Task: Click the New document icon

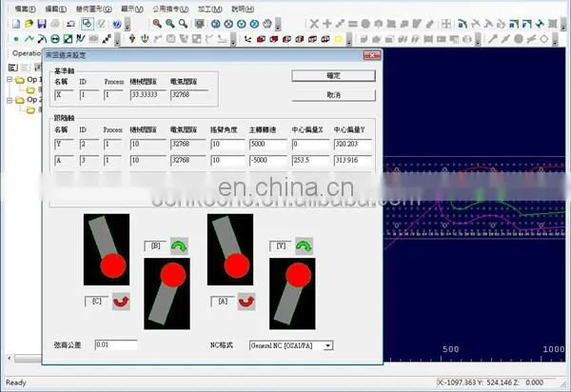Action: tap(16, 24)
